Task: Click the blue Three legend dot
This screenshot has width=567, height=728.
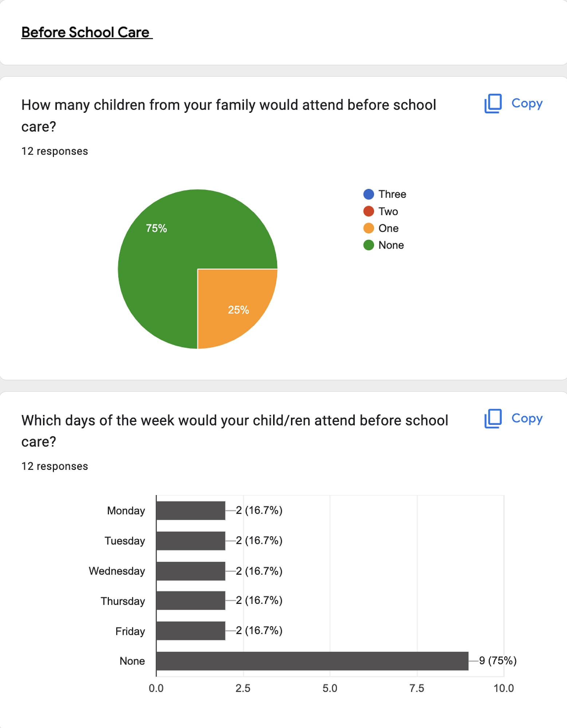Action: pos(369,194)
